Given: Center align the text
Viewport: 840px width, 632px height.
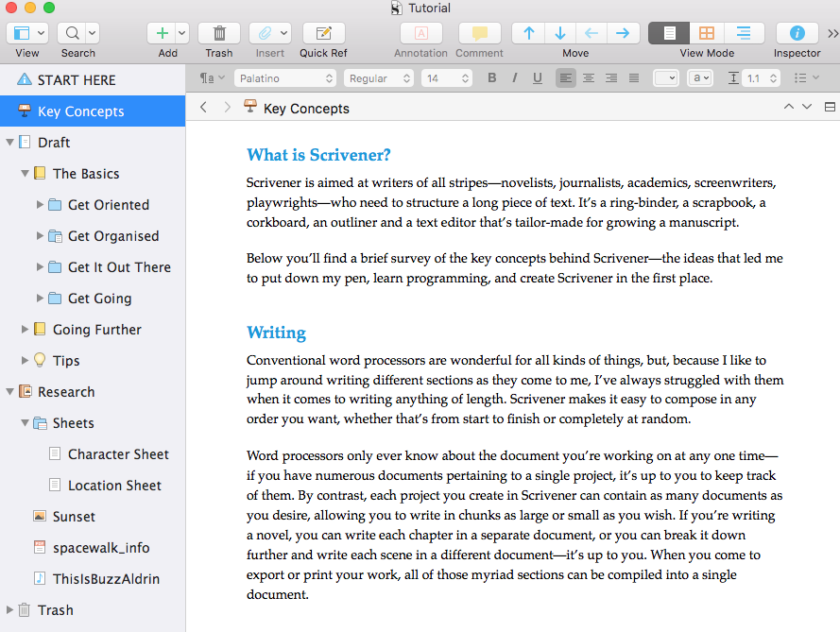Looking at the screenshot, I should 589,78.
